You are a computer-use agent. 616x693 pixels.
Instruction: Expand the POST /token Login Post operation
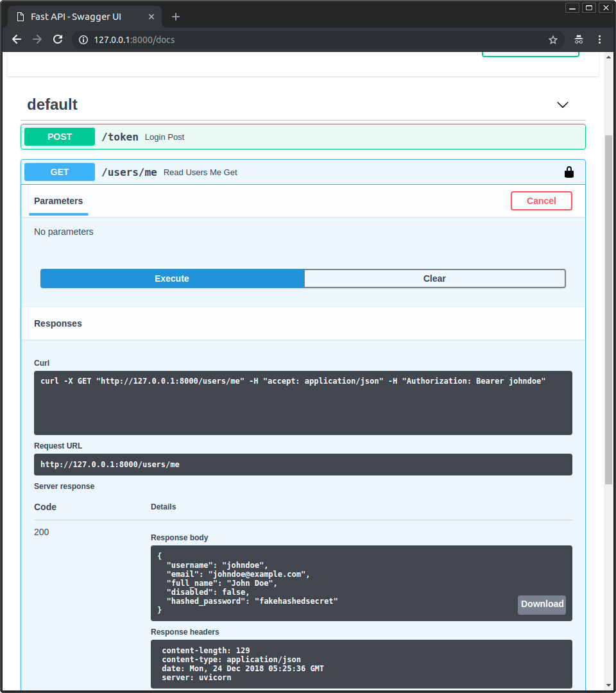tap(303, 137)
